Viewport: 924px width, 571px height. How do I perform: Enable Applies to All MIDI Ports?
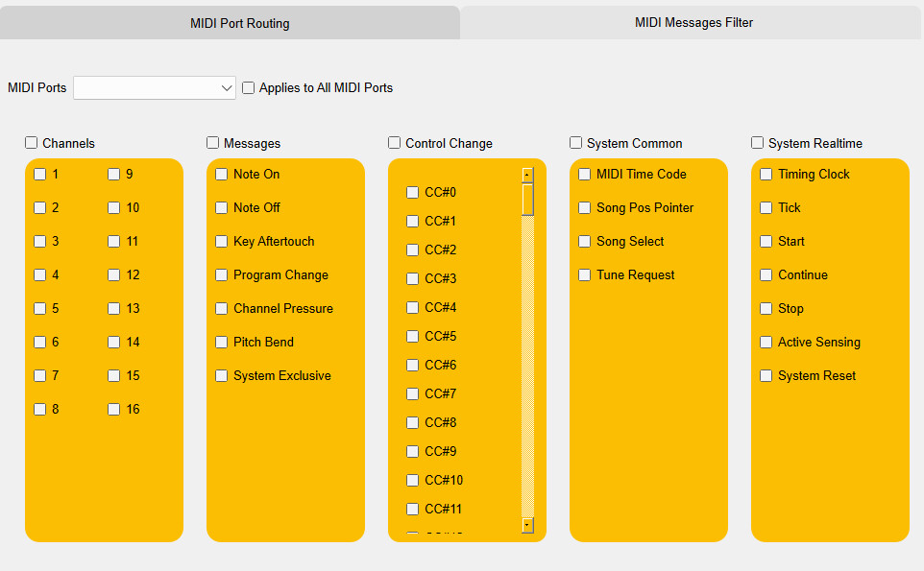[249, 87]
